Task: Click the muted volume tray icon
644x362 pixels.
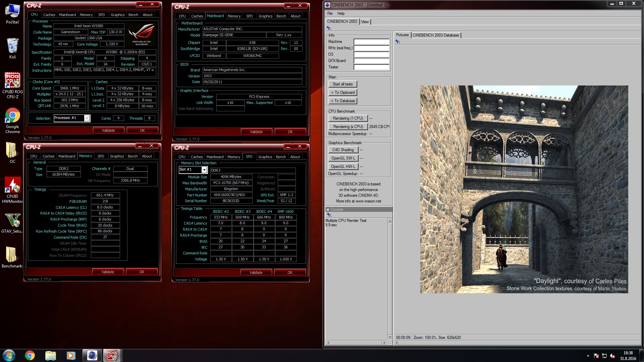Action: 612,356
